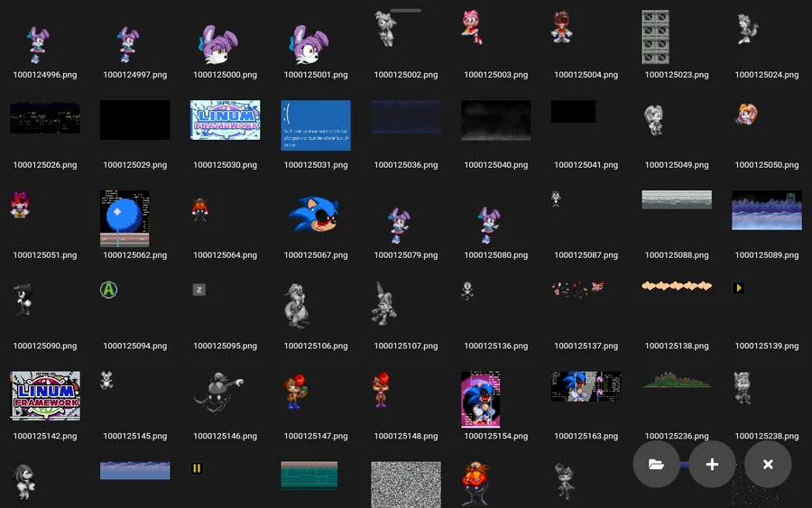The width and height of the screenshot is (812, 508).
Task: Open green hill image 1000125236.png
Action: (677, 380)
